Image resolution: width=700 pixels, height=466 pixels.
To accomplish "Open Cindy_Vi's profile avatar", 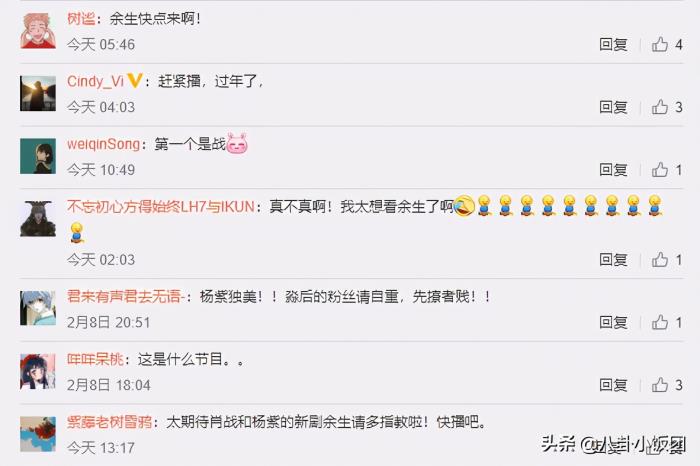I will (x=38, y=93).
